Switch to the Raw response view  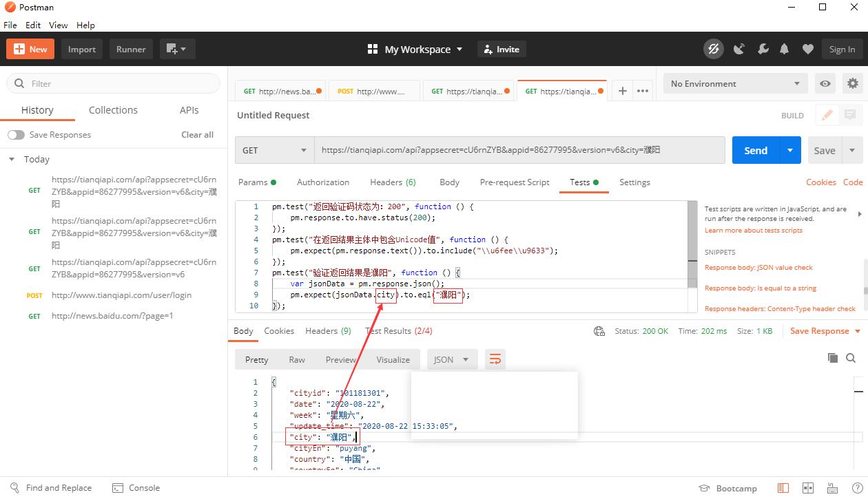(x=297, y=359)
